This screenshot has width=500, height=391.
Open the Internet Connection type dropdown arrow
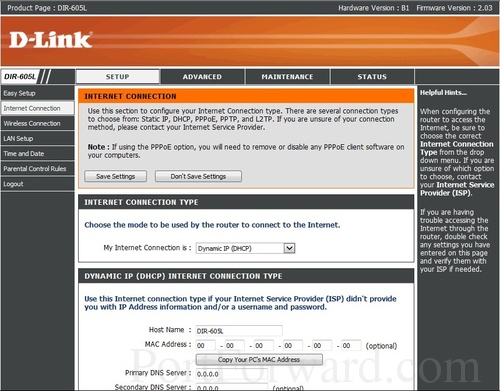[289, 248]
